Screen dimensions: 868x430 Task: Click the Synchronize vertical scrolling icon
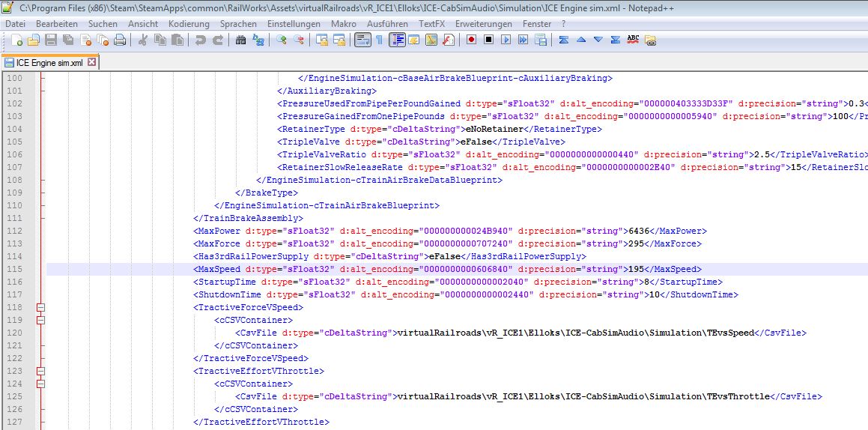coord(321,40)
